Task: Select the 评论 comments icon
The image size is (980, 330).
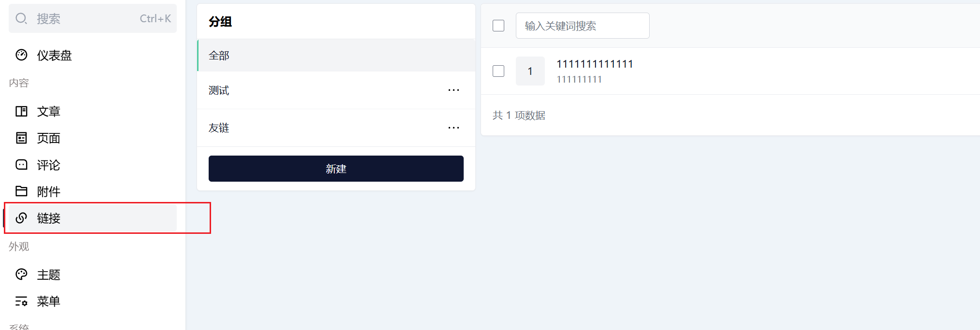Action: pos(21,165)
